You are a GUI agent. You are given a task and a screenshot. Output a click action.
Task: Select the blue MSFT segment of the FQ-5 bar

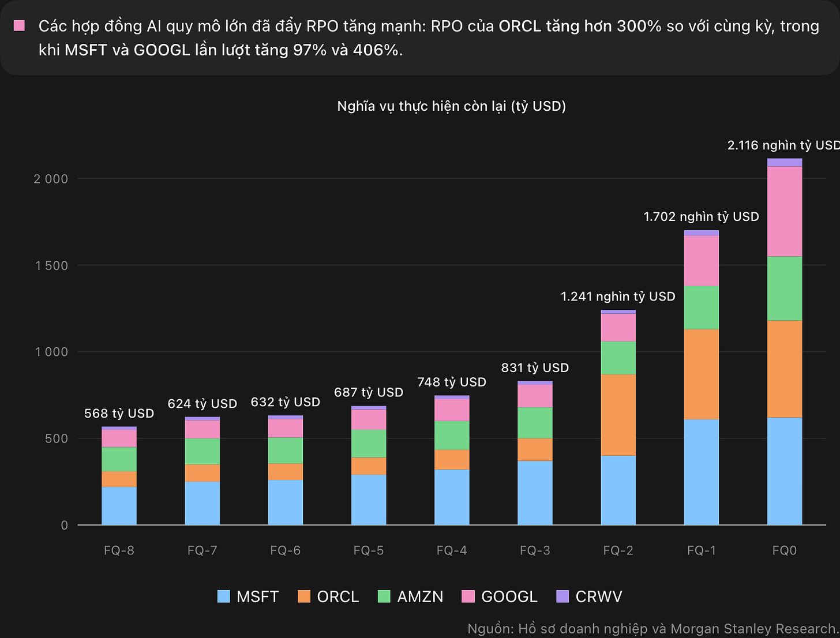coord(369,500)
